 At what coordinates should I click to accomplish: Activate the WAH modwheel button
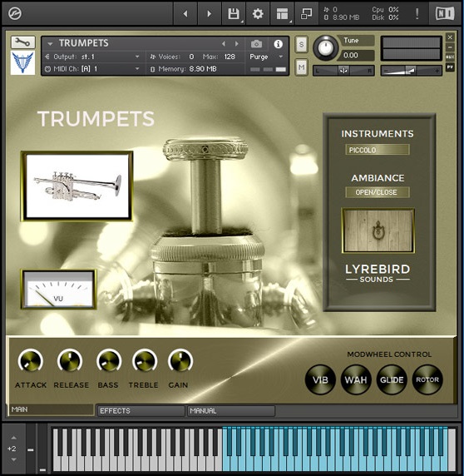(356, 379)
